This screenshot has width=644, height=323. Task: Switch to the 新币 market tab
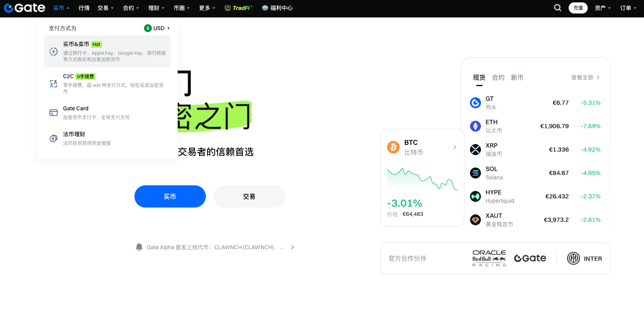coord(517,77)
